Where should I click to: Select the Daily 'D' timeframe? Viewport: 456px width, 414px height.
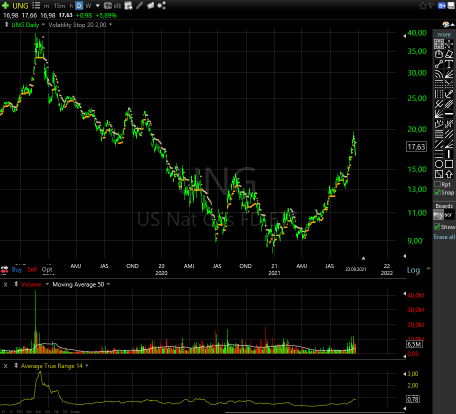tap(79, 6)
